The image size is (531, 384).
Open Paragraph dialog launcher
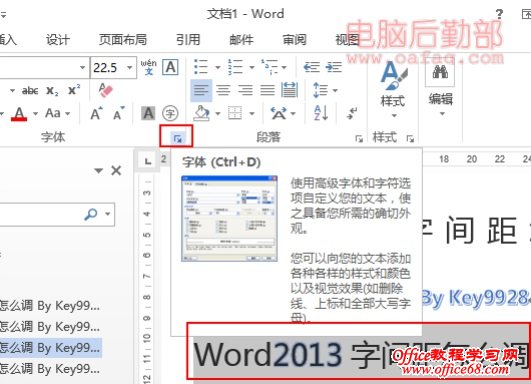[359, 138]
